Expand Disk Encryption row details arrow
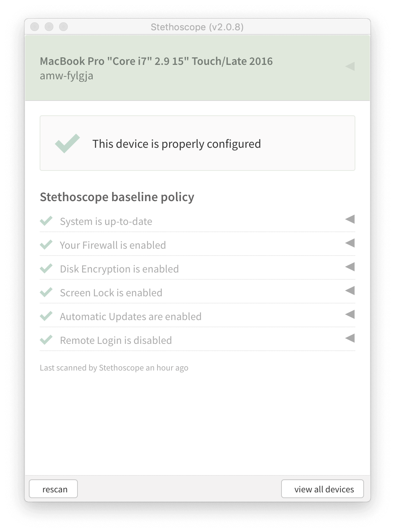The image size is (395, 532). coord(350,267)
